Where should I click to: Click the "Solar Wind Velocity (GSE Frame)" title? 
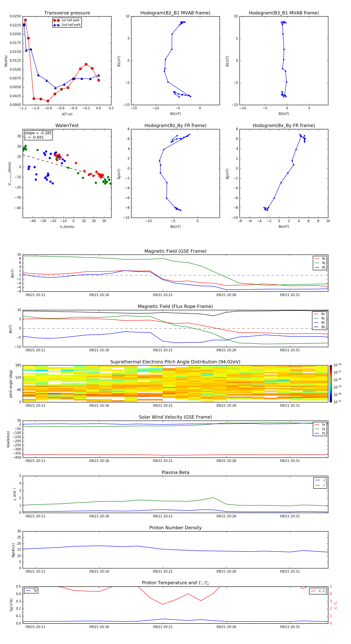[175, 417]
